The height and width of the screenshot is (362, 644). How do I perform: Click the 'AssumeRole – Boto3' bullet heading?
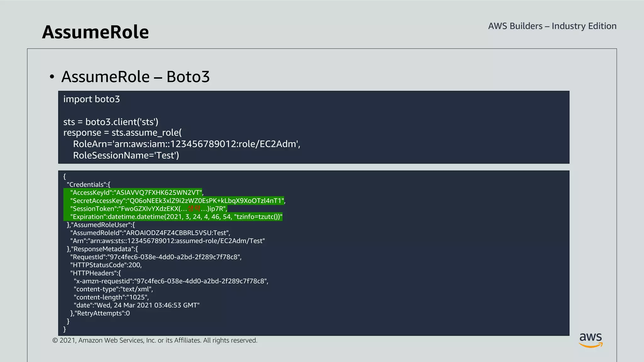tap(136, 77)
